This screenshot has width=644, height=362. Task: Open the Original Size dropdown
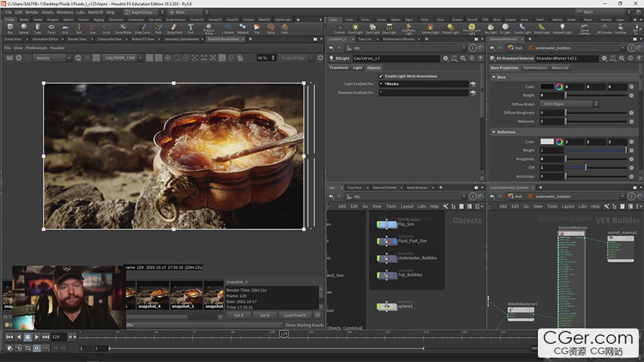(296, 58)
